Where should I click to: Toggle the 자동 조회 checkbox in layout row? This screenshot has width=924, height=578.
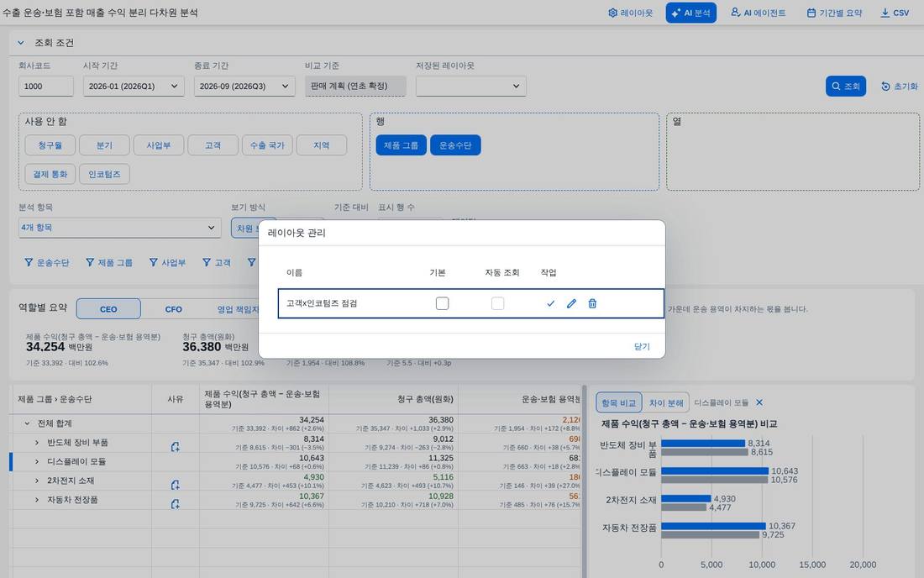point(498,303)
